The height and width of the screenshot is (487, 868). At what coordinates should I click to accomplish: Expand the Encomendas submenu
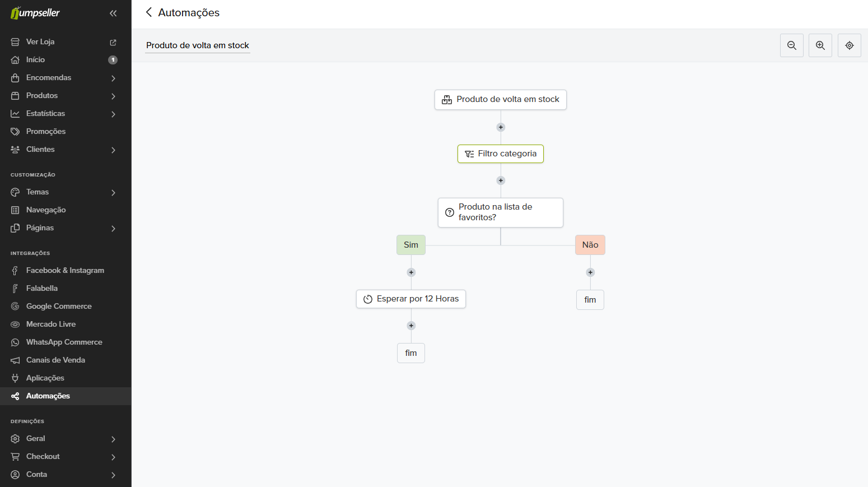coord(113,78)
